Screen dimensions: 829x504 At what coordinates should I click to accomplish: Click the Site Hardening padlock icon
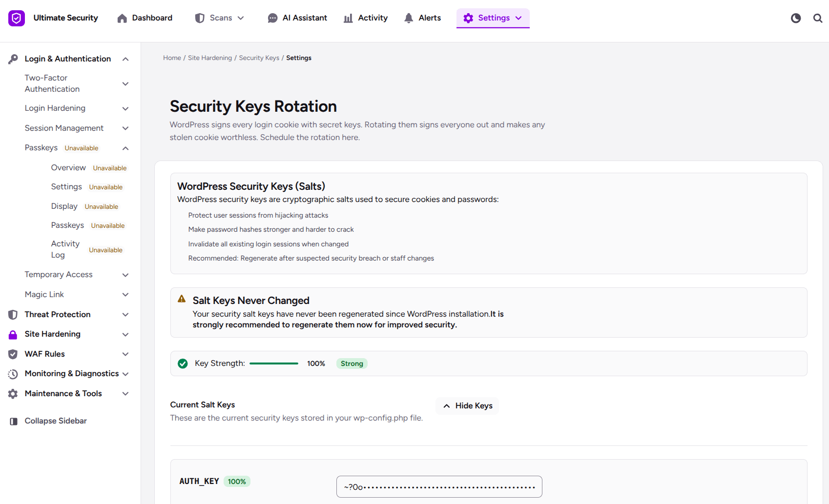click(x=13, y=334)
